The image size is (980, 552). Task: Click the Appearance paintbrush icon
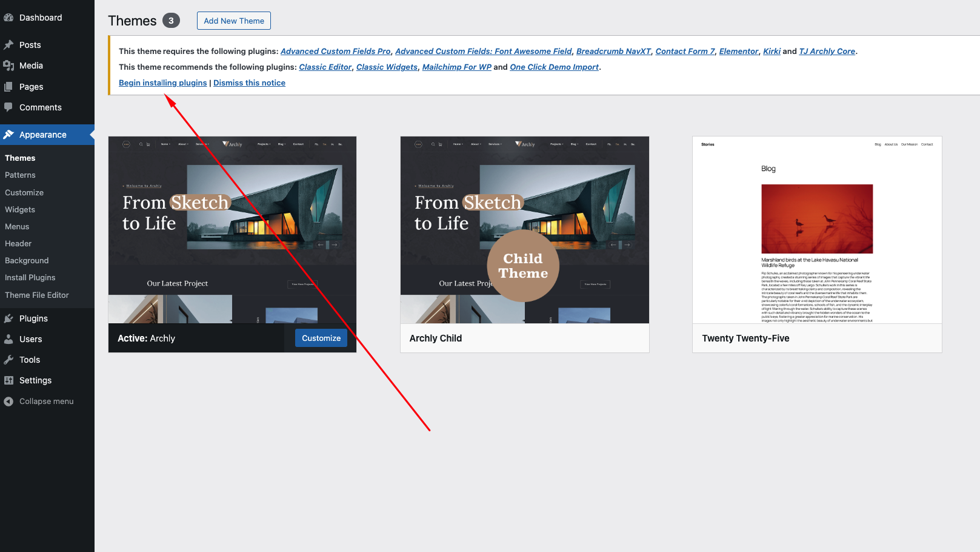pos(8,135)
